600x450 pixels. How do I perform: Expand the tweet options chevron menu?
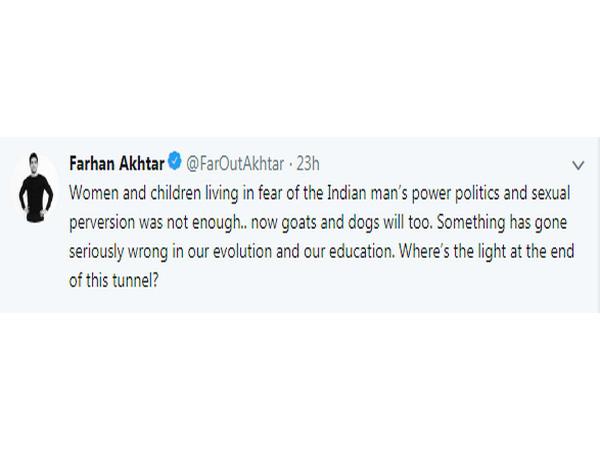click(578, 165)
